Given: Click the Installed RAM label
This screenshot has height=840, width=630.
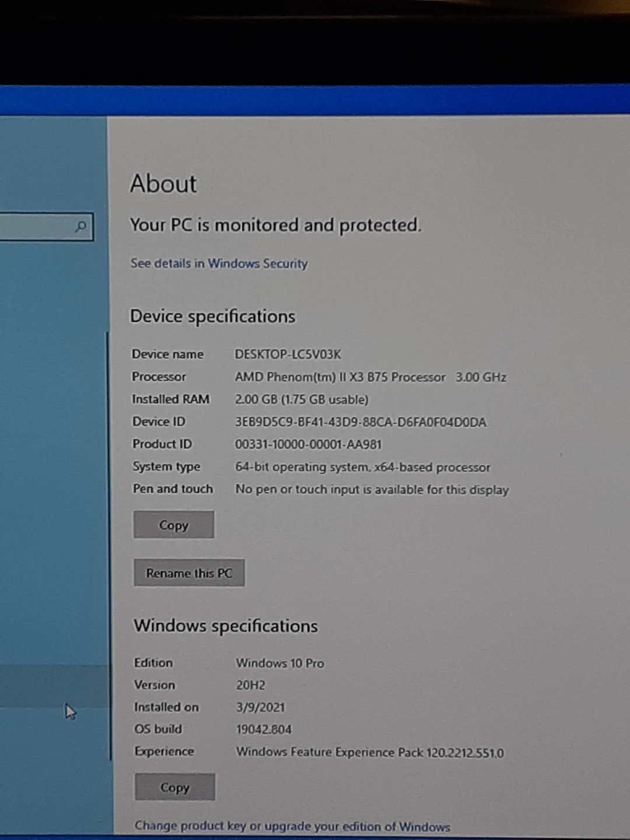Looking at the screenshot, I should [170, 399].
